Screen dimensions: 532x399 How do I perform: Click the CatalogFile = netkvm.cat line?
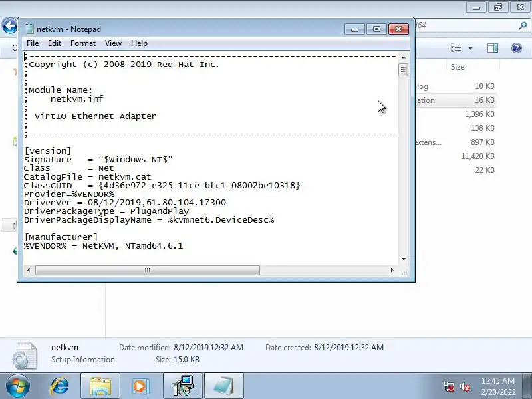88,177
